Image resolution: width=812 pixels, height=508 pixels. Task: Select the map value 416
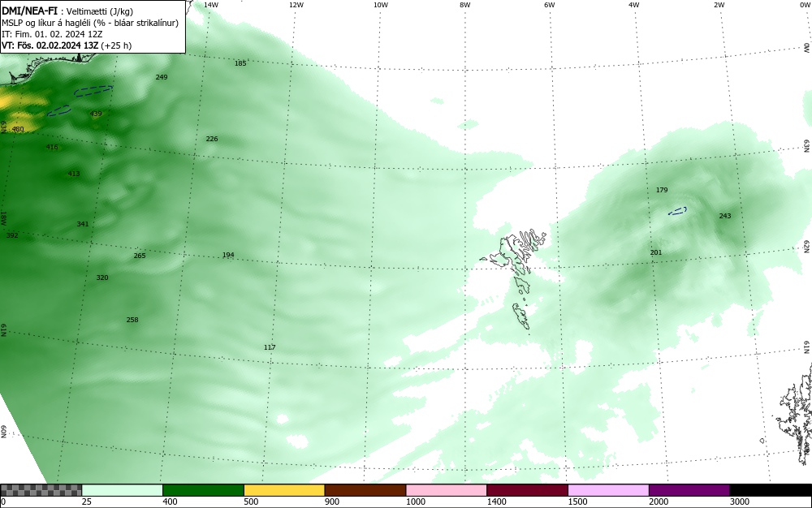52,147
